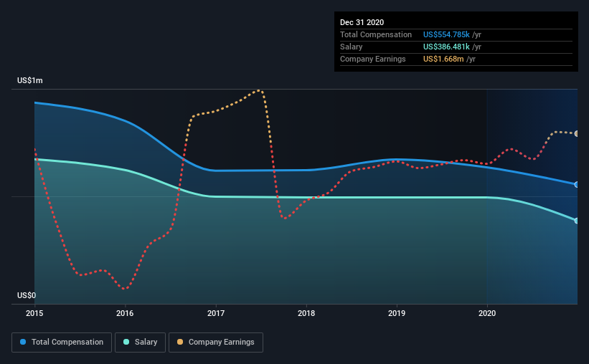Screen dimensions: 589x364
Task: Click the Company Earnings tooltip row label
Action: pyautogui.click(x=372, y=59)
